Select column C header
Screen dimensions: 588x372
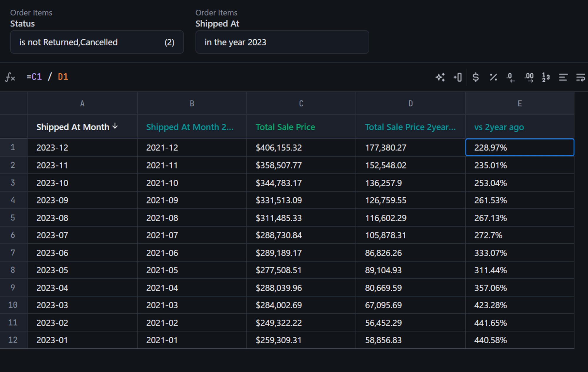pos(301,103)
